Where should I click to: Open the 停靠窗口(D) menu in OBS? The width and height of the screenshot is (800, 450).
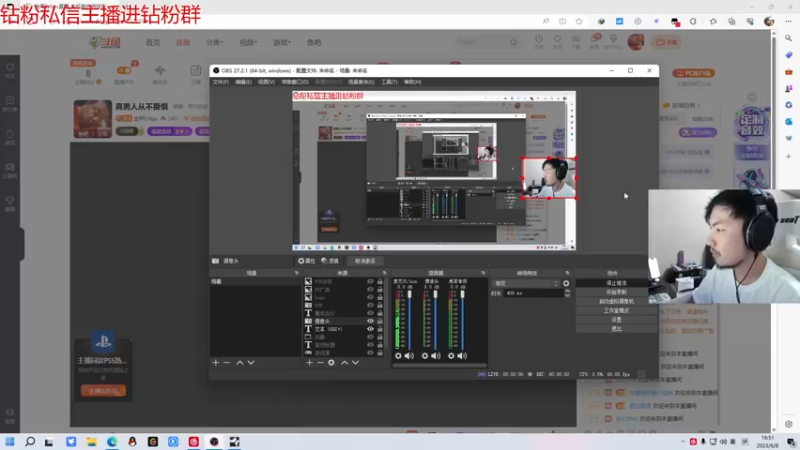295,82
